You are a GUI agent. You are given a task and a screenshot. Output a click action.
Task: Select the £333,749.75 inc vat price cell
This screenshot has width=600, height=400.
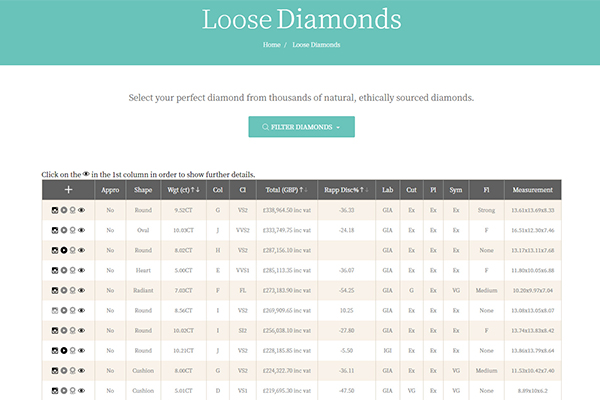pos(287,230)
